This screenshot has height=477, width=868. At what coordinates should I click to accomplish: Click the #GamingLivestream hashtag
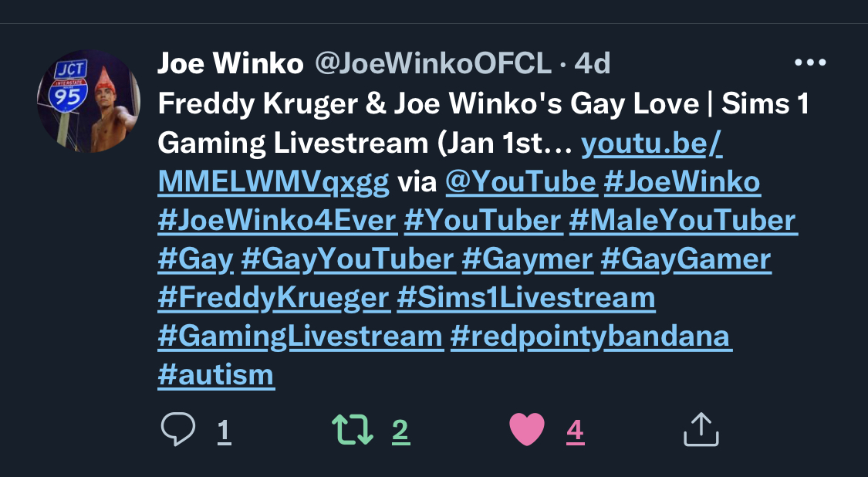click(300, 337)
